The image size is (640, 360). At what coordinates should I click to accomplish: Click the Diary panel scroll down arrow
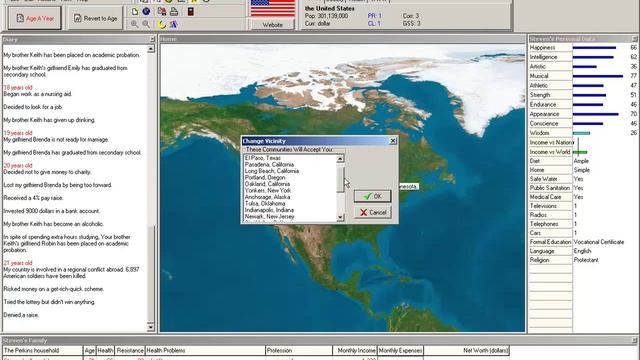[x=151, y=327]
